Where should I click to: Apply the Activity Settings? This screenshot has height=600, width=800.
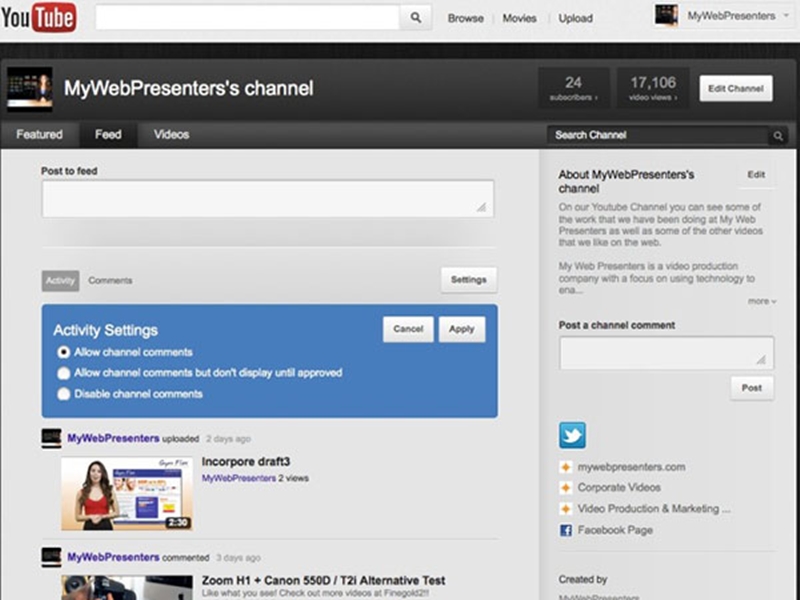click(462, 329)
